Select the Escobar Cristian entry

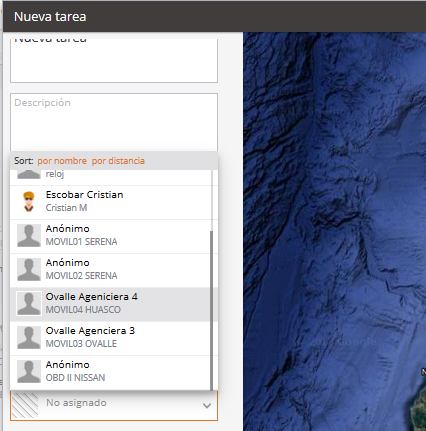(111, 202)
